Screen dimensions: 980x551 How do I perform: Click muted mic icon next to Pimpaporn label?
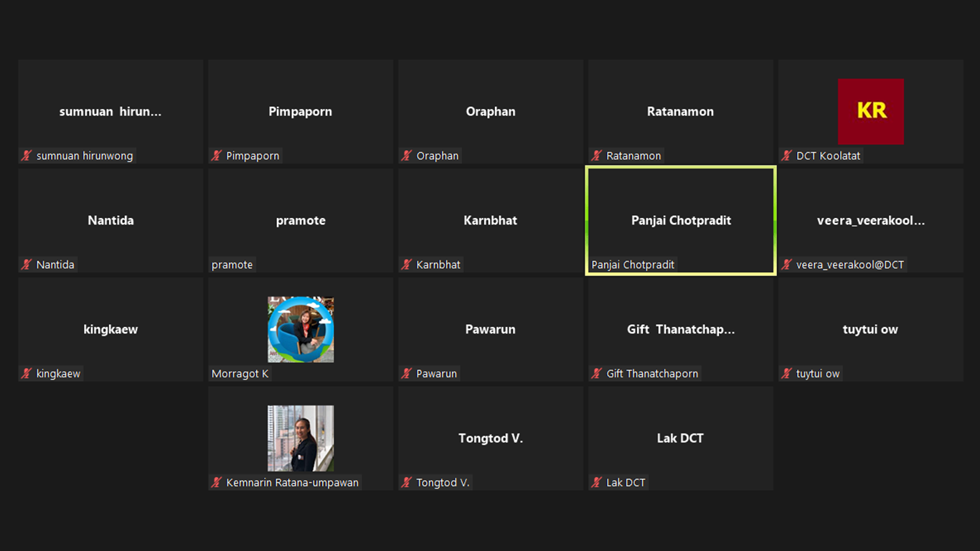pos(217,156)
